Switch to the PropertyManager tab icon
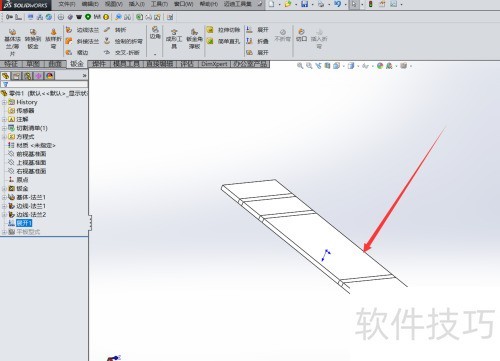 (x=17, y=76)
